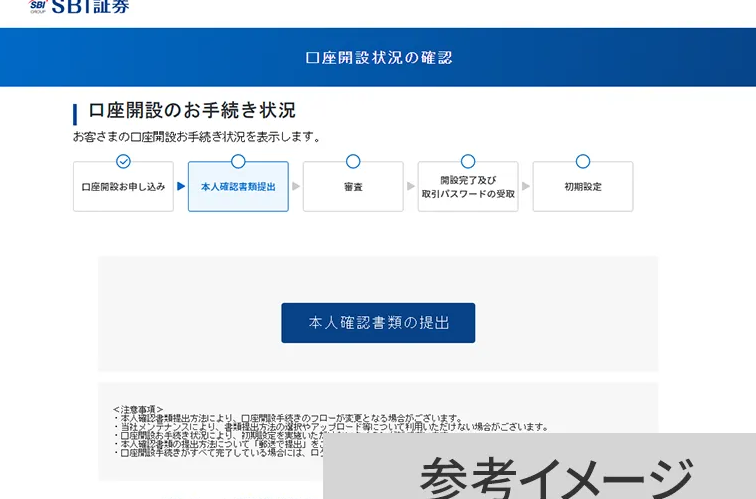Select the 本人確認書類提出 step box
Screen dimensions: 756x499
pyautogui.click(x=238, y=187)
